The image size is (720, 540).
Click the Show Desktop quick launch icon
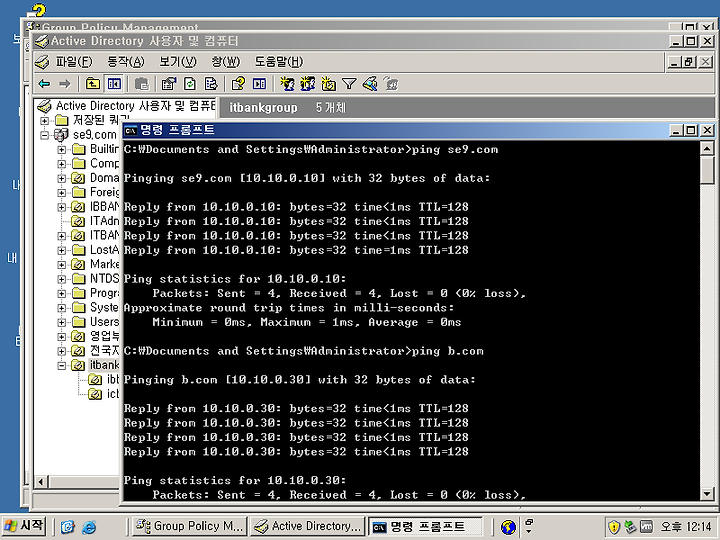tap(68, 527)
